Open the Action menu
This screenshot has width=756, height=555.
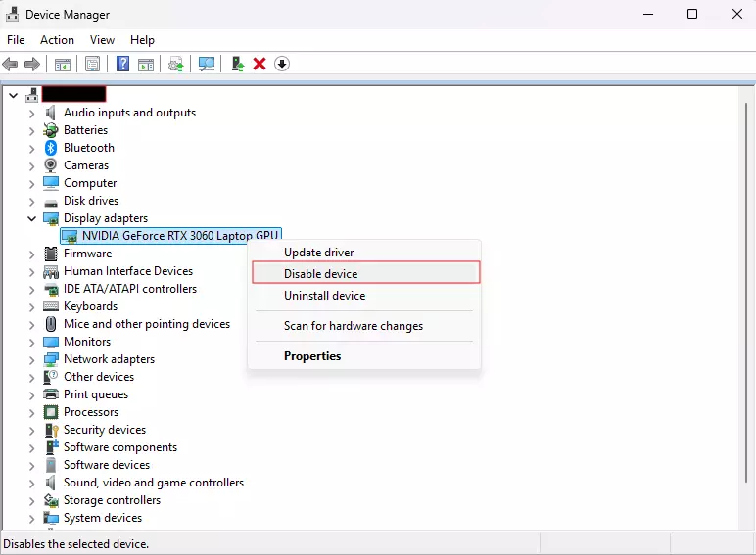57,40
